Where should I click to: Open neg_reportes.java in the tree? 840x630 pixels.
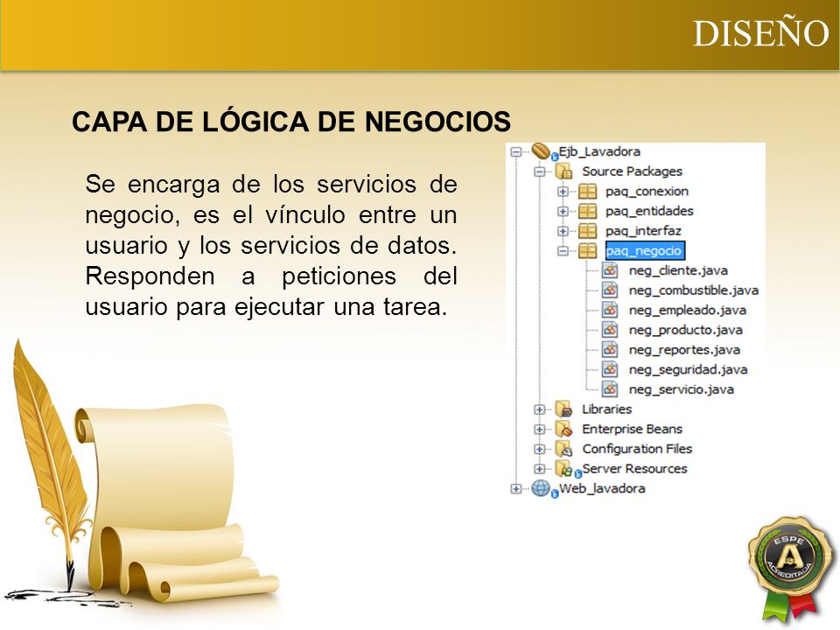click(x=684, y=350)
